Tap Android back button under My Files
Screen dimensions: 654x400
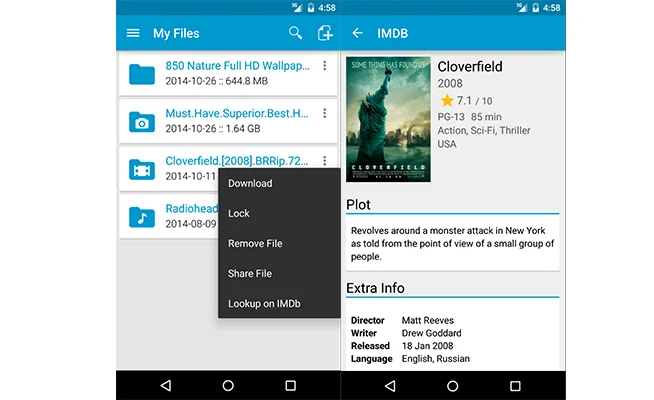coord(166,385)
